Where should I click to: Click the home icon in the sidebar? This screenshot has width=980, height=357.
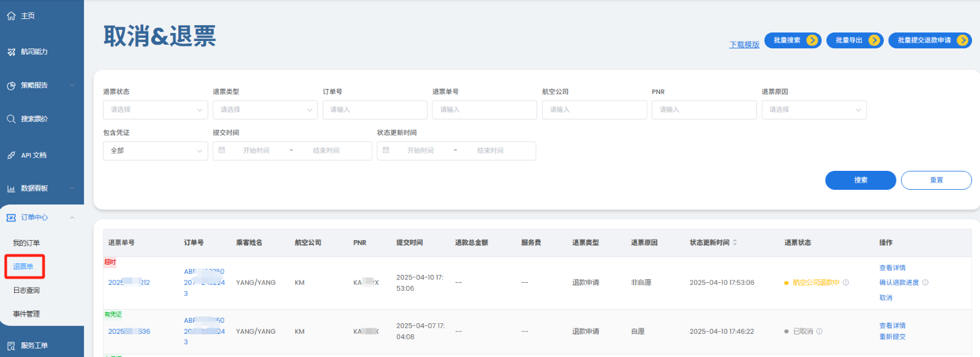tap(11, 16)
